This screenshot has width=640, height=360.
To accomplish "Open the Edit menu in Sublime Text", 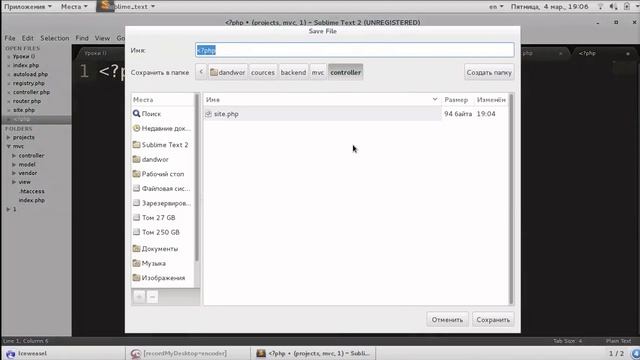I will click(x=28, y=38).
